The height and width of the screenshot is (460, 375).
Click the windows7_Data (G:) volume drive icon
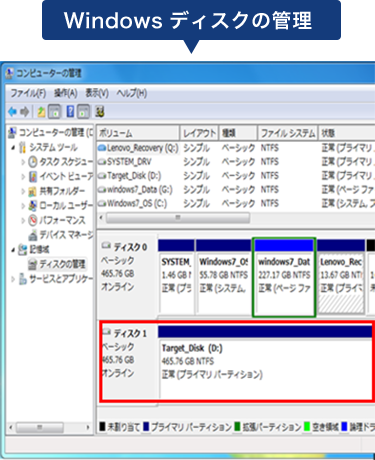click(x=102, y=190)
